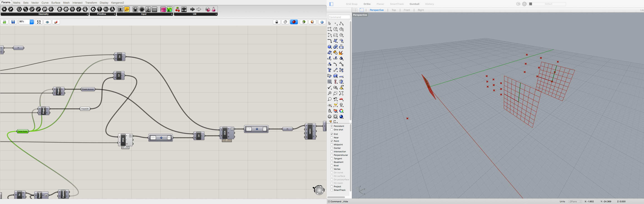
Task: Disable preview with the no-preview button
Action: pyautogui.click(x=277, y=22)
